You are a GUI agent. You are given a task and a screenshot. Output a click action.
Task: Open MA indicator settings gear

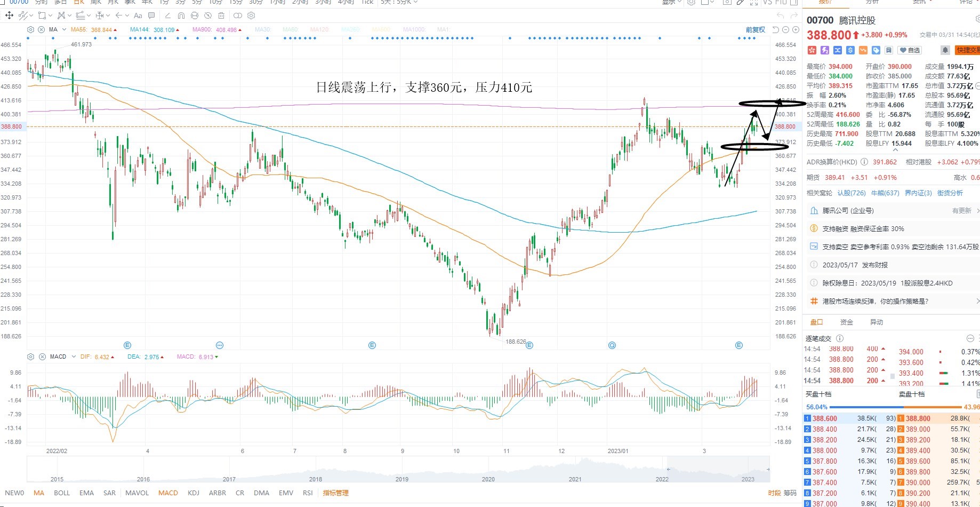[30, 30]
